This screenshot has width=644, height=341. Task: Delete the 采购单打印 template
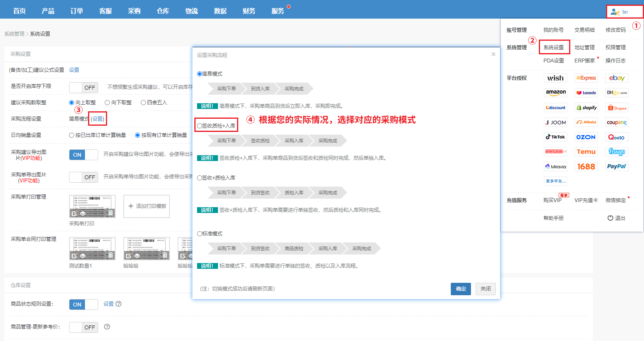(111, 213)
